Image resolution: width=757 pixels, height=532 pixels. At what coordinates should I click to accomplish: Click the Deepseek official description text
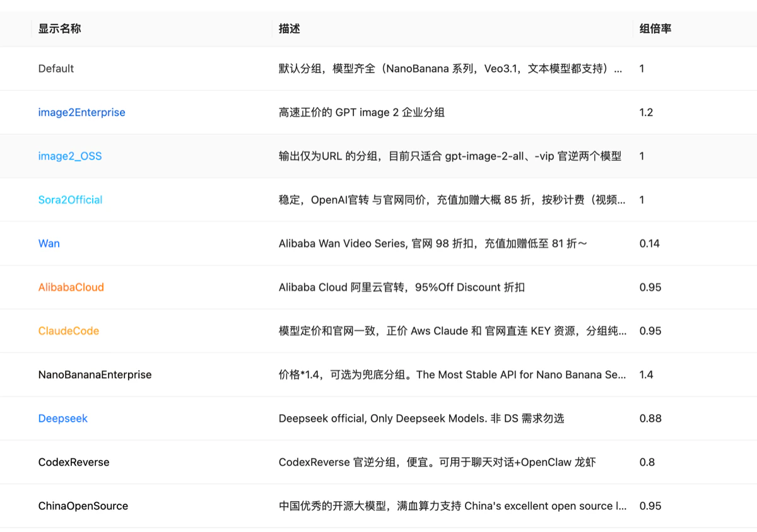point(421,419)
